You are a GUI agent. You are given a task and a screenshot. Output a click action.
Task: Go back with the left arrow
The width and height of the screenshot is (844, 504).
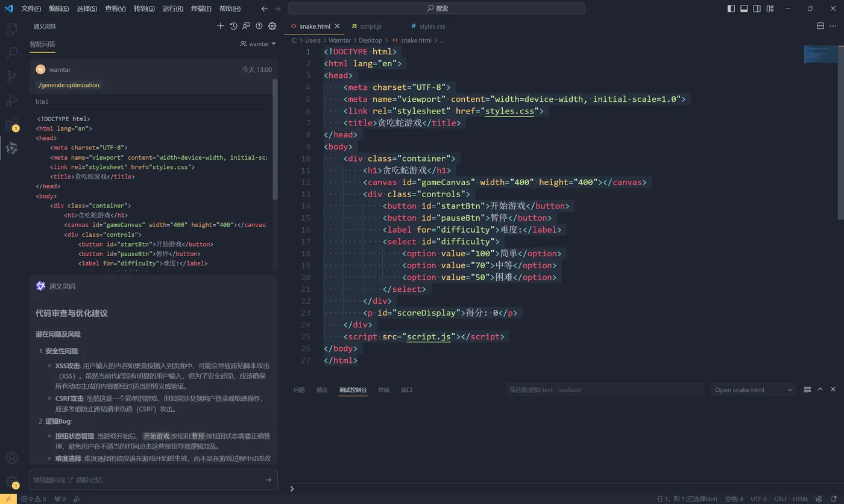(265, 8)
